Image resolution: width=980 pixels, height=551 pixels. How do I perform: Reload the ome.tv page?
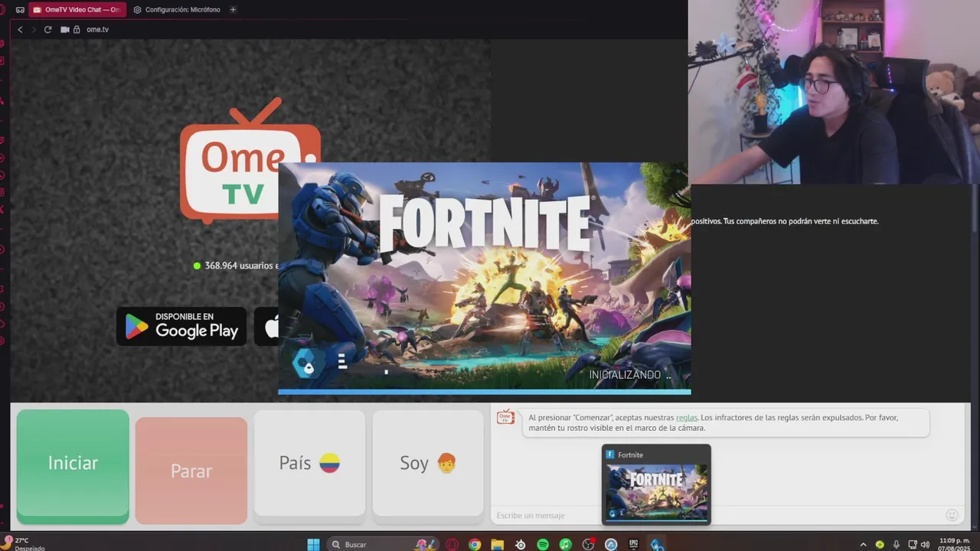tap(47, 29)
